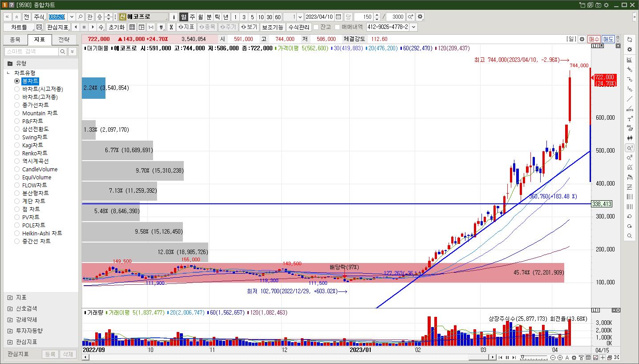Select the crosshair cursor tool
Screen dimensions: 639x364
[x=630, y=69]
